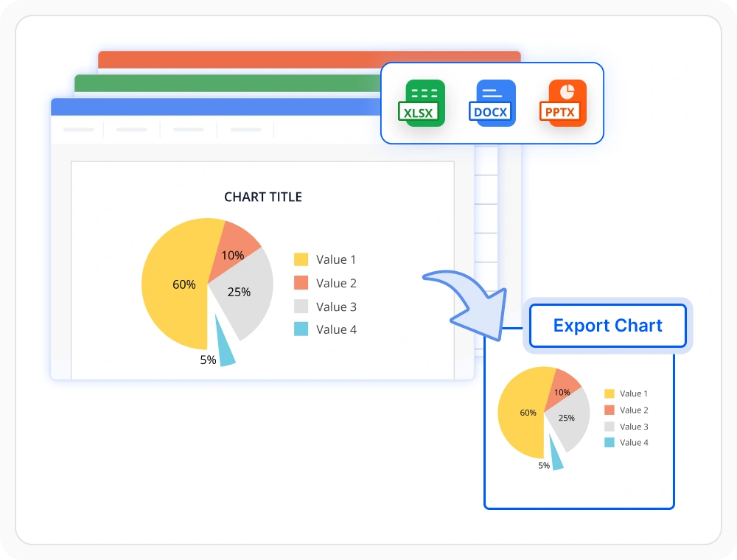Image resolution: width=737 pixels, height=560 pixels.
Task: Click Value 3 label in exported chart legend
Action: pyautogui.click(x=634, y=427)
